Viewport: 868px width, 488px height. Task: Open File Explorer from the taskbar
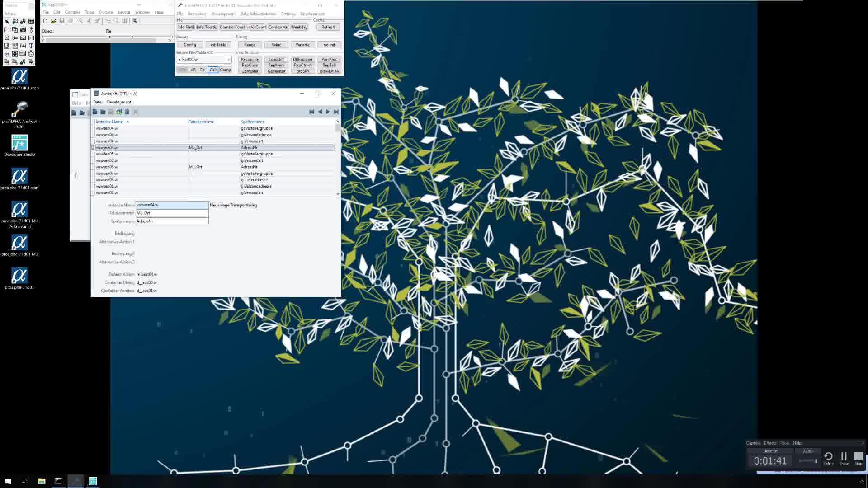[x=42, y=481]
